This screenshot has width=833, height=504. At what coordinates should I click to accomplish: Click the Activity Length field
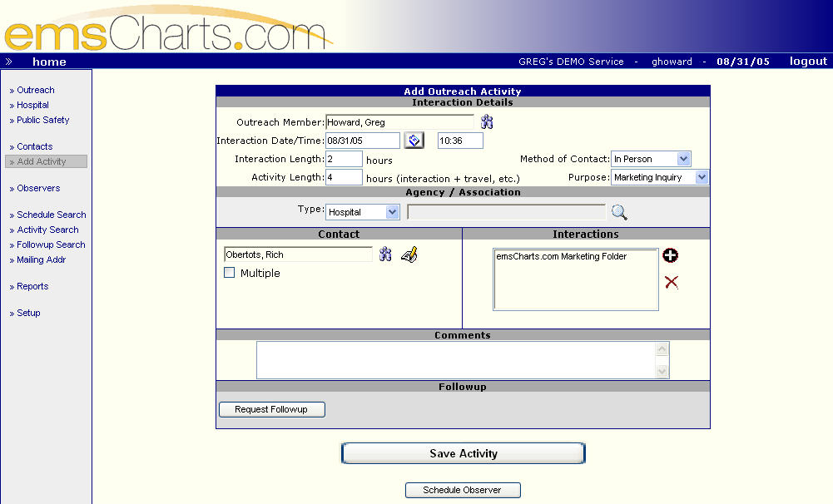[345, 177]
